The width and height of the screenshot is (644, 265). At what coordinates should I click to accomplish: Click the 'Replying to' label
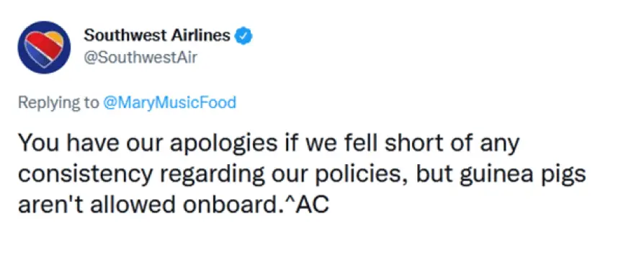pos(58,102)
